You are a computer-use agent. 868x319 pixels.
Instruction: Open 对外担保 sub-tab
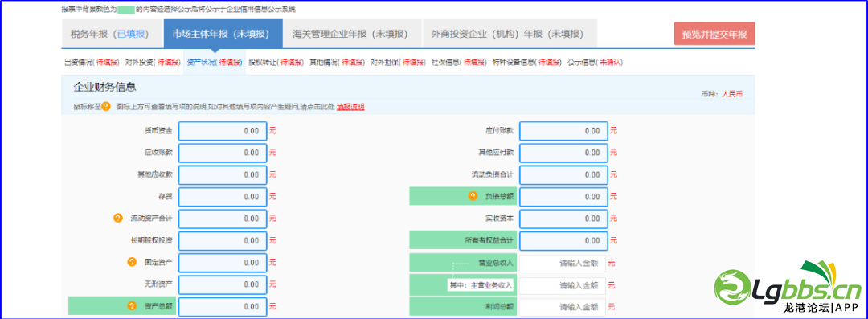pos(398,63)
